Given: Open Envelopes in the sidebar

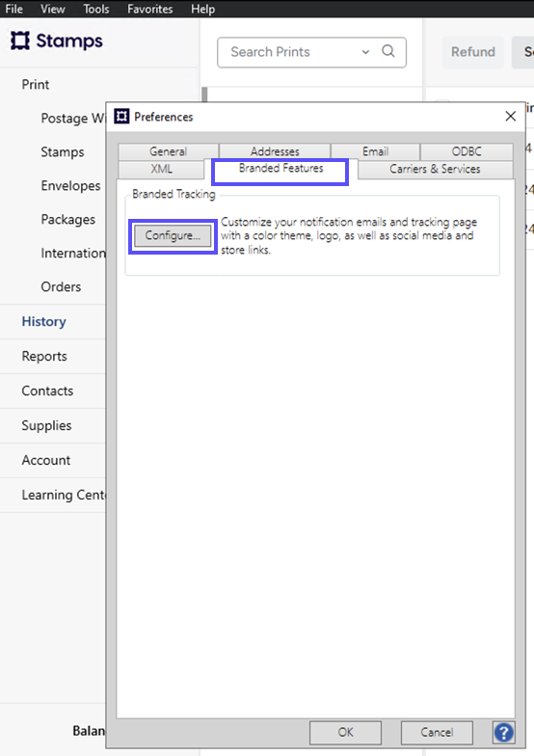Looking at the screenshot, I should [x=71, y=185].
